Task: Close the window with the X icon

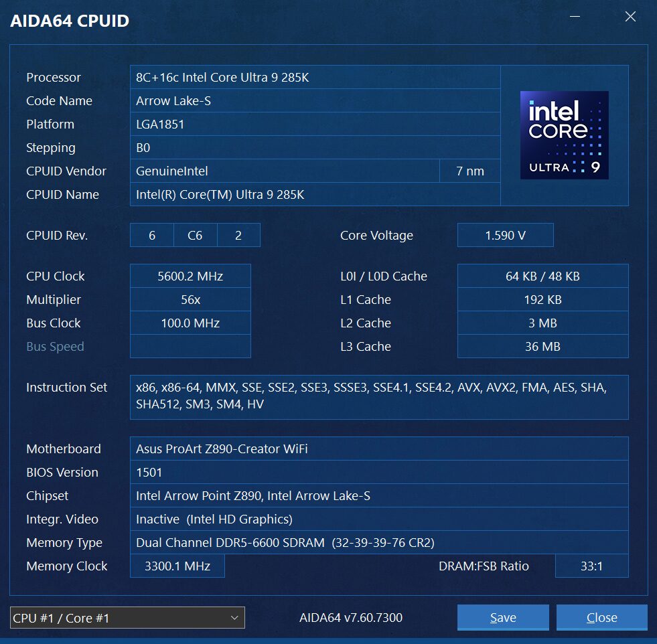Action: point(630,17)
